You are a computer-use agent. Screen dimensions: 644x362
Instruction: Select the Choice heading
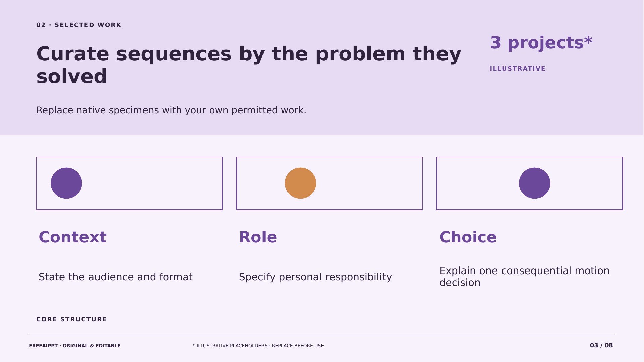click(x=468, y=237)
